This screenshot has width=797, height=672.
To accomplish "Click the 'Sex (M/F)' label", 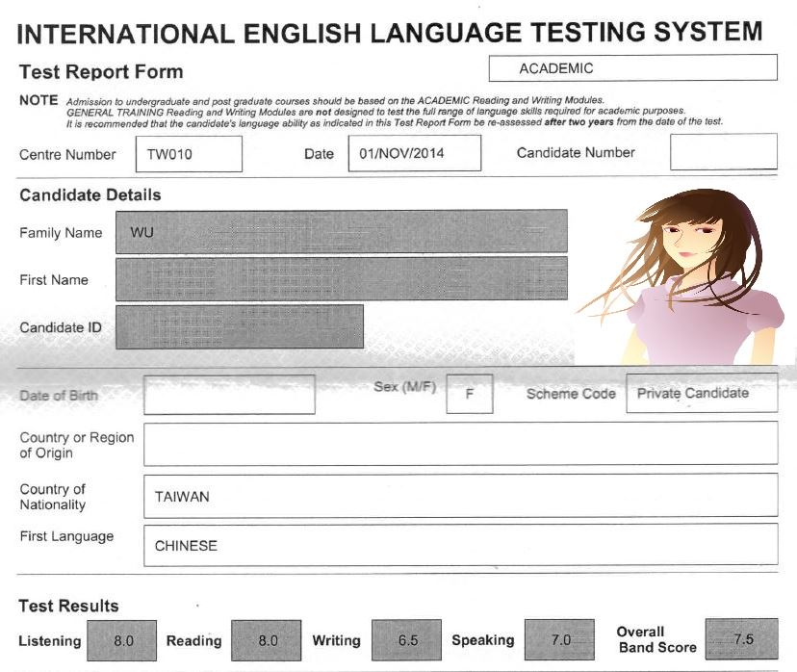I will (405, 387).
